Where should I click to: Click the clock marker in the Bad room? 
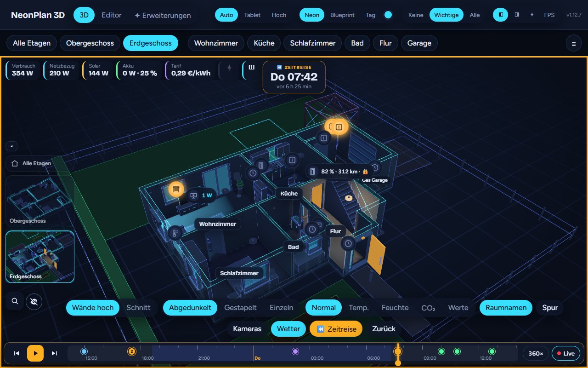coord(312,229)
